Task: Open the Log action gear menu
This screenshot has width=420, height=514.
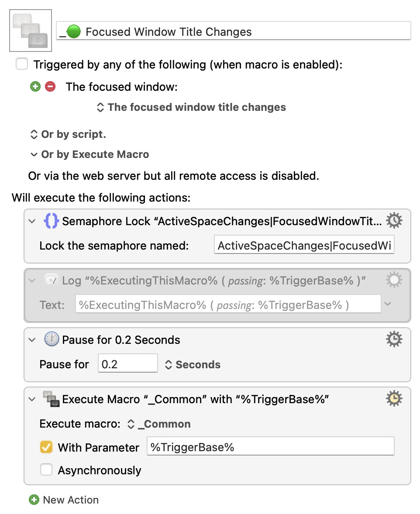Action: (x=394, y=280)
